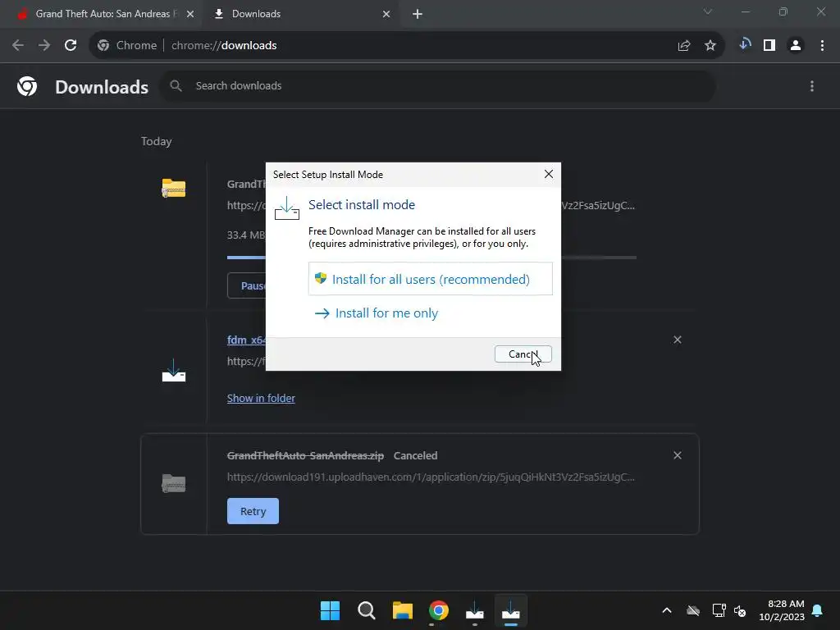Click the Chrome logo beside Downloads heading
The width and height of the screenshot is (840, 630).
[27, 86]
